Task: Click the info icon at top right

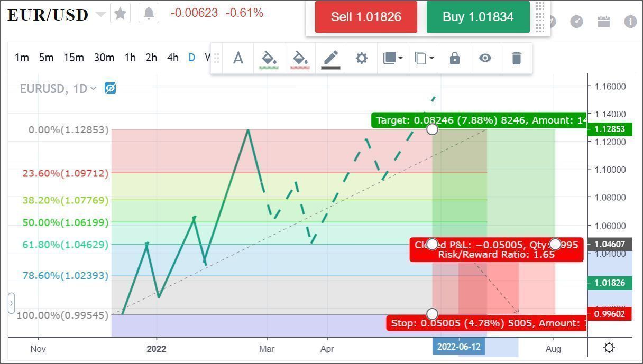Action: (x=630, y=22)
